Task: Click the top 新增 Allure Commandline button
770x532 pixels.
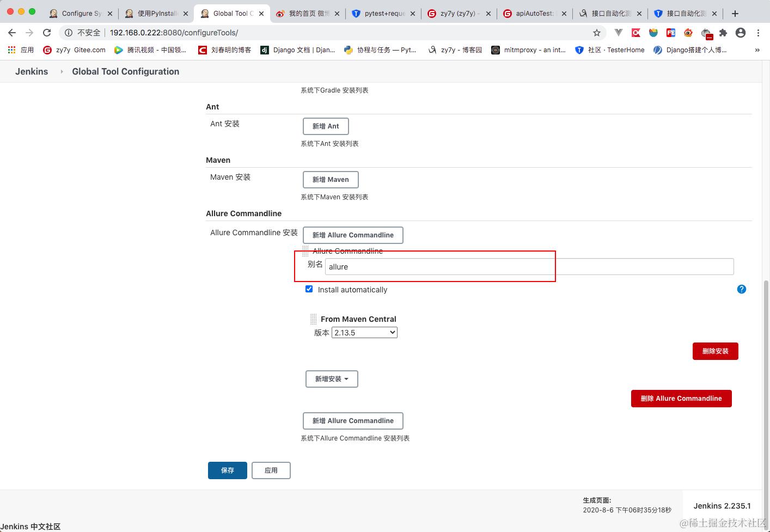Action: (x=353, y=235)
